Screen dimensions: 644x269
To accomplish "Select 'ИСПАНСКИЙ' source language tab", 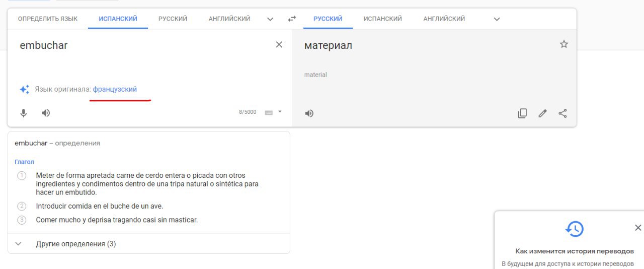I will coord(118,19).
